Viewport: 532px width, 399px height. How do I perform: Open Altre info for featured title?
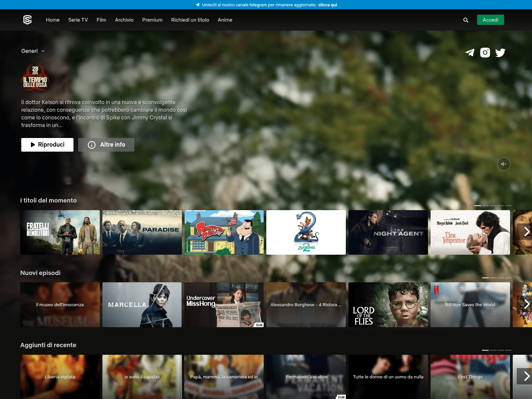tap(106, 145)
